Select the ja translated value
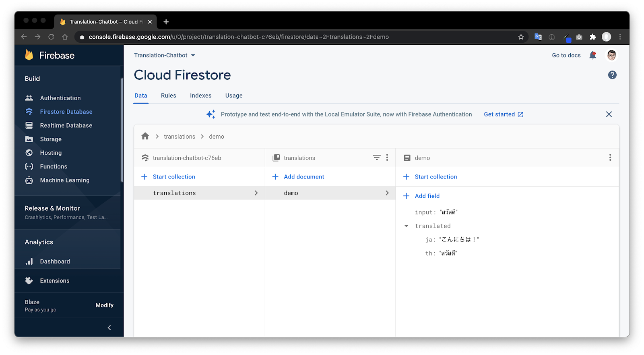This screenshot has height=355, width=644. click(459, 240)
